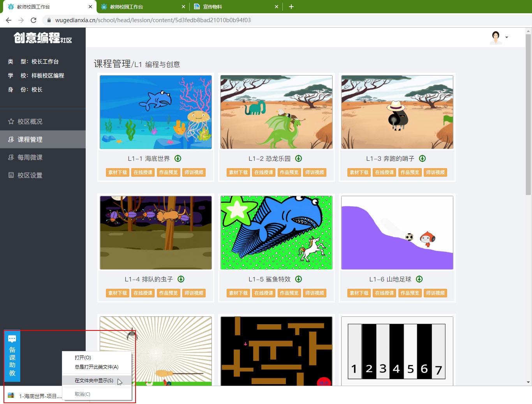Open the L1-1 海底世界 course thumbnail
Screen dimensions: 532x404
(x=156, y=112)
